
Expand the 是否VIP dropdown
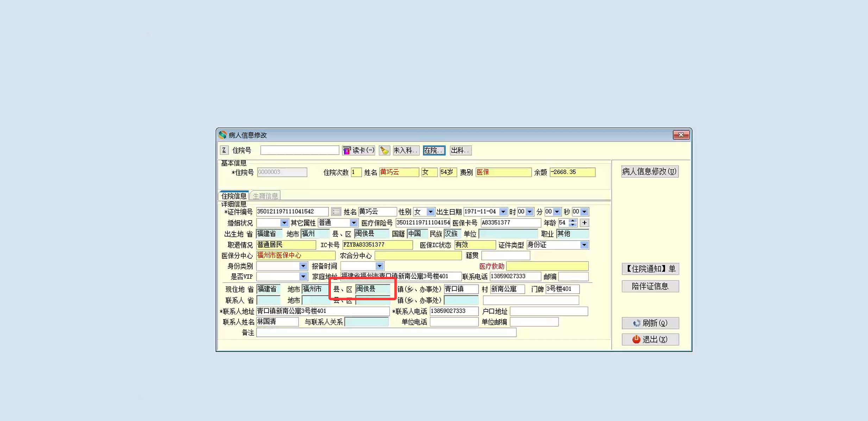pos(303,277)
